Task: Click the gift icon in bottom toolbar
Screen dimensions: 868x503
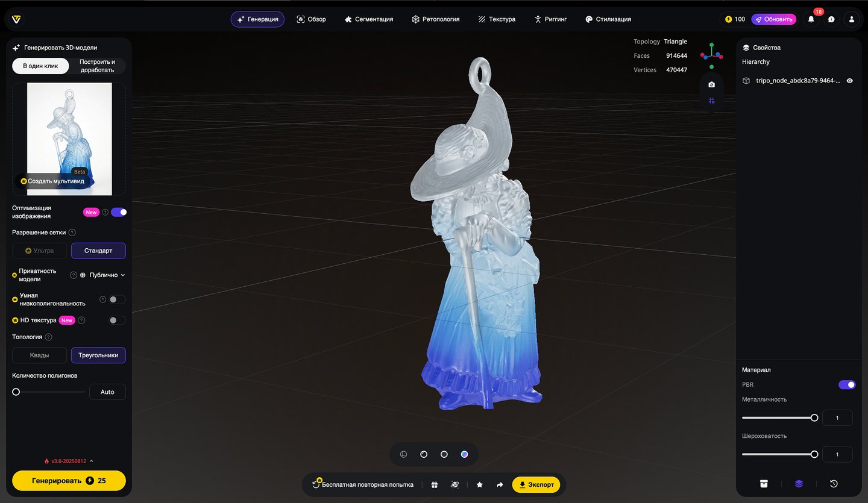Action: [435, 484]
